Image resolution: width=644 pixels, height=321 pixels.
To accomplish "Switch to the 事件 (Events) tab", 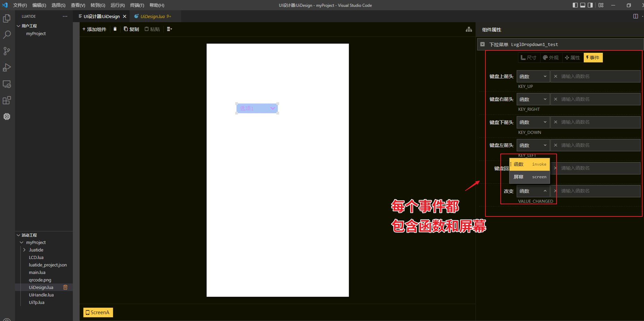I will pyautogui.click(x=593, y=57).
